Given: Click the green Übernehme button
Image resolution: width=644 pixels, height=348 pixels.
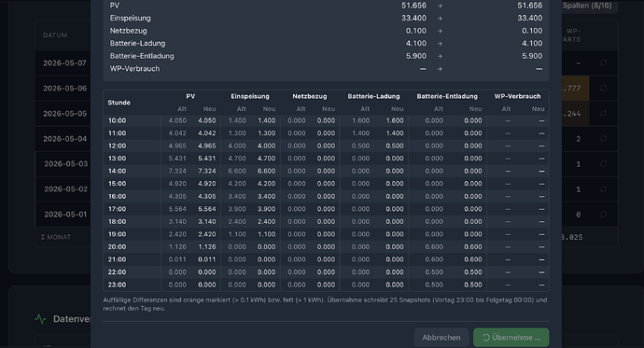Looking at the screenshot, I should pyautogui.click(x=511, y=338).
